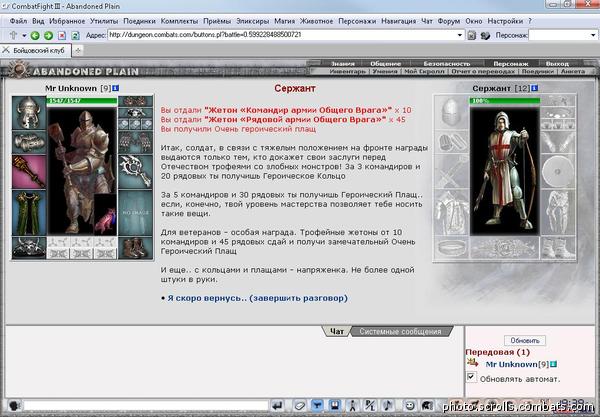Click Mr Unknown's green health bar
Screen dimensions: 600x417
(82, 101)
